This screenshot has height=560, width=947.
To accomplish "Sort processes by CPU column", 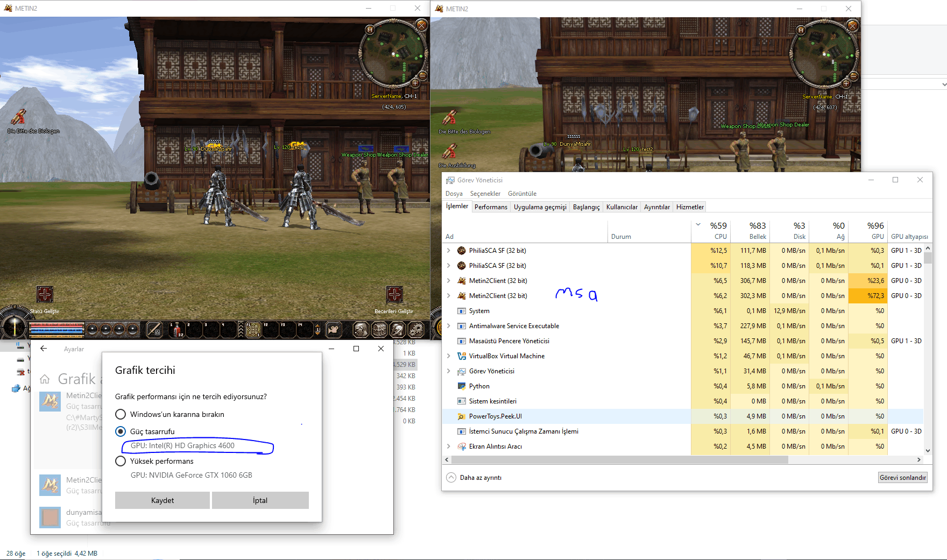I will pyautogui.click(x=711, y=230).
